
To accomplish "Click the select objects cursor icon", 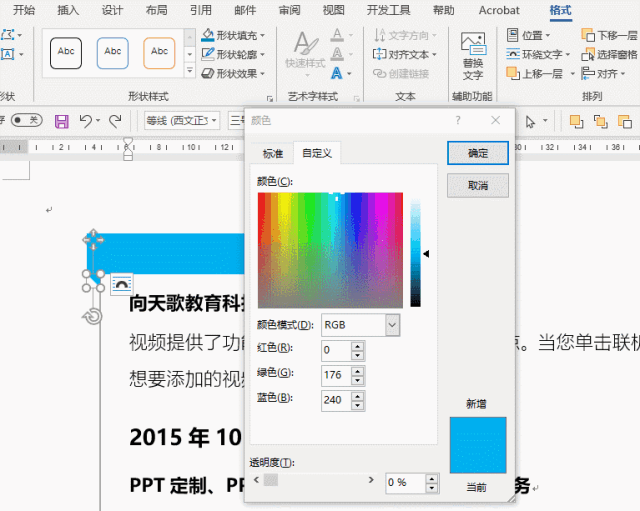I will point(530,122).
